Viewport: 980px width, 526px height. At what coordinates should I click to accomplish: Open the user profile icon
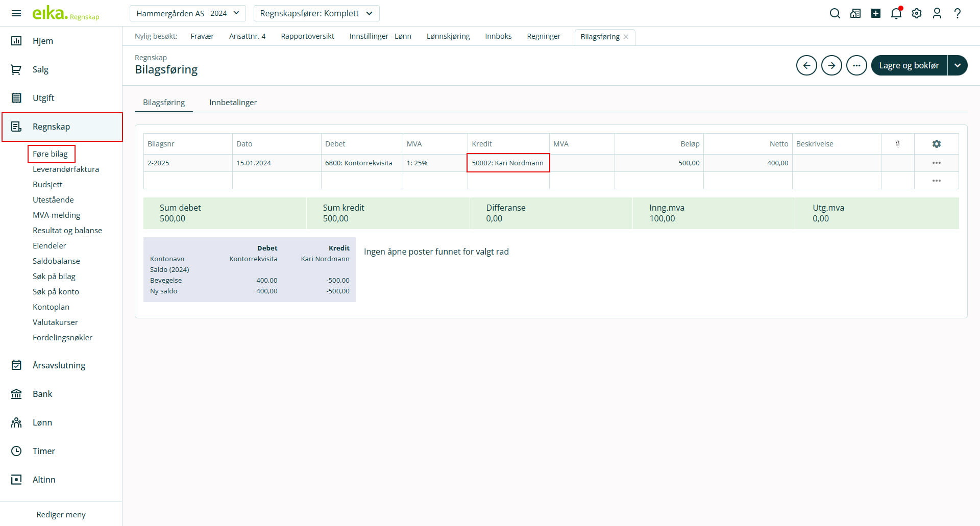coord(937,14)
